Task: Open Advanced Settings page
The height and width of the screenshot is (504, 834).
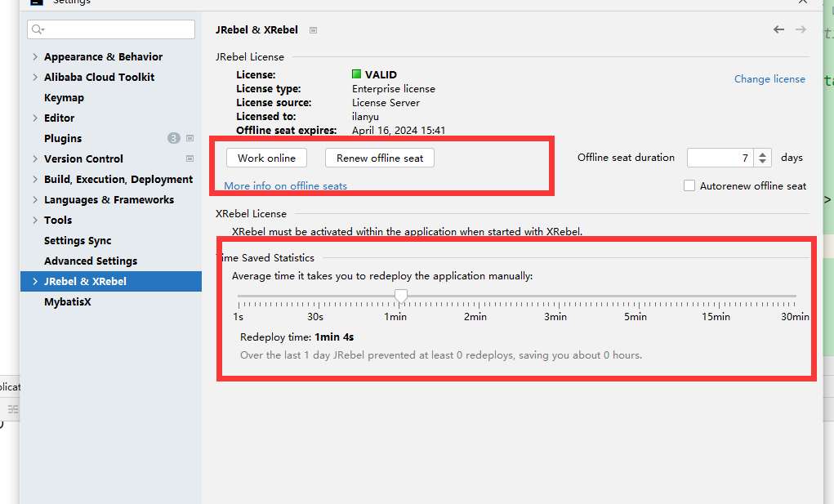Action: [91, 261]
